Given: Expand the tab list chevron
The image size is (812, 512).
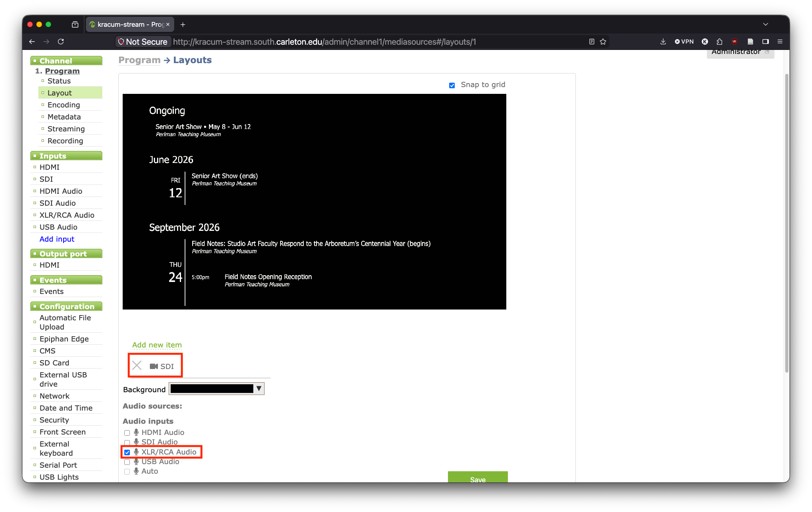Looking at the screenshot, I should coord(766,24).
